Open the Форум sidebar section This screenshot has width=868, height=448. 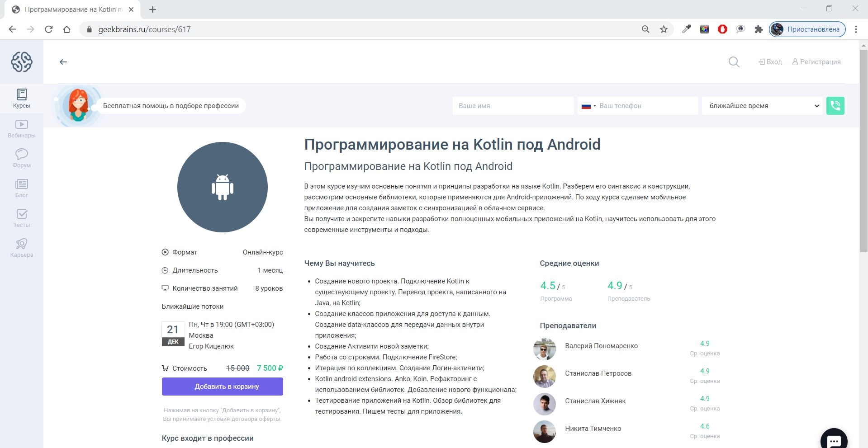tap(22, 158)
